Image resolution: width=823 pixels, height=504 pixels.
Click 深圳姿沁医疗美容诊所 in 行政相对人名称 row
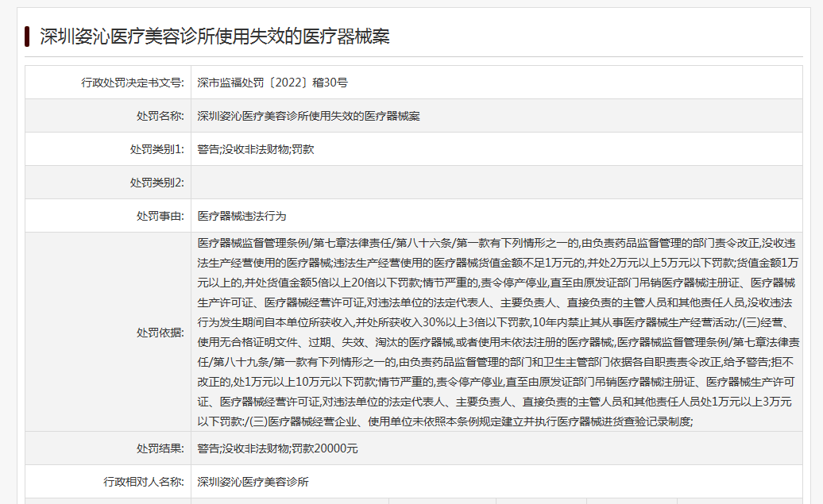click(253, 482)
